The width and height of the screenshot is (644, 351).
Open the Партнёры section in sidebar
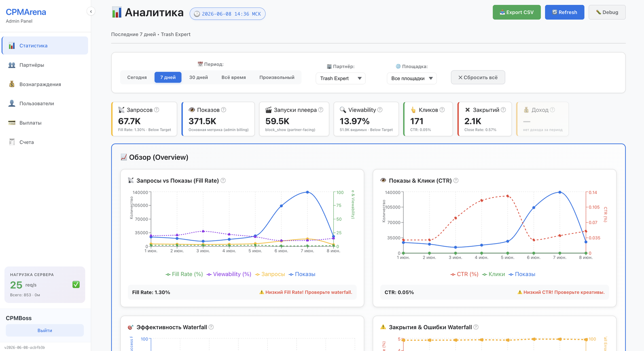pyautogui.click(x=45, y=65)
